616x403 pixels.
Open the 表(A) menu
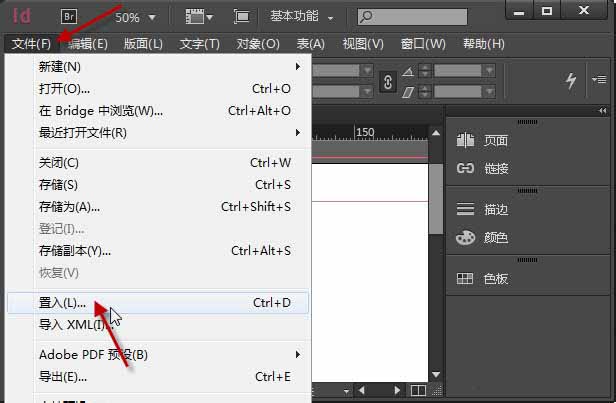(310, 44)
